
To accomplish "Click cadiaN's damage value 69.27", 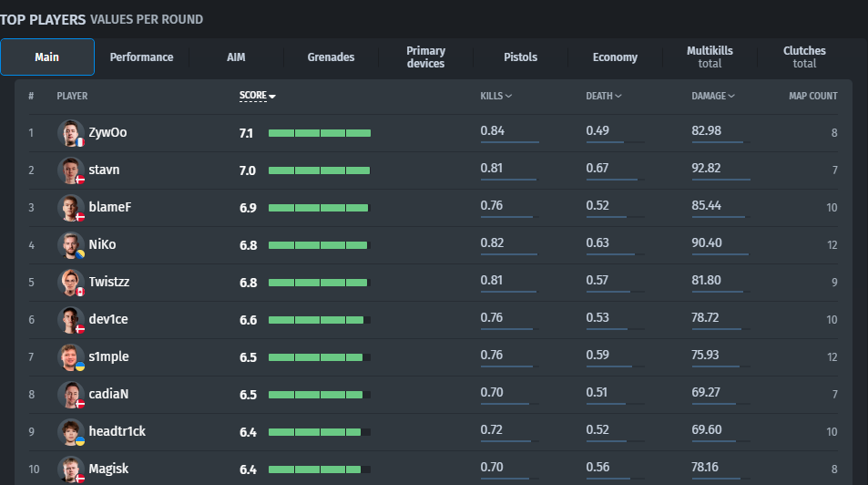I will tap(706, 392).
